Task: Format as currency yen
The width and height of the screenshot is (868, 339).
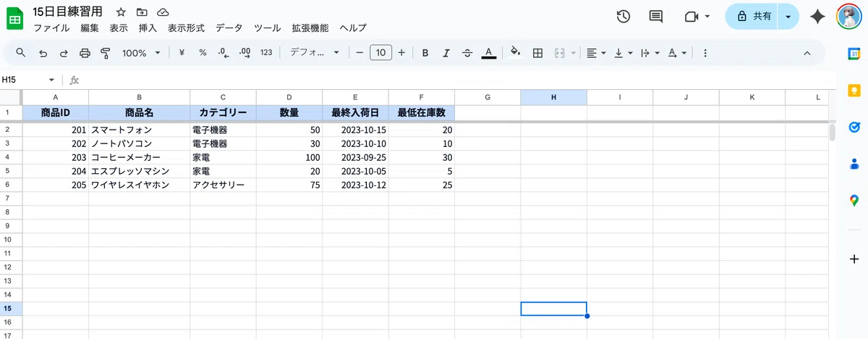Action: point(182,53)
